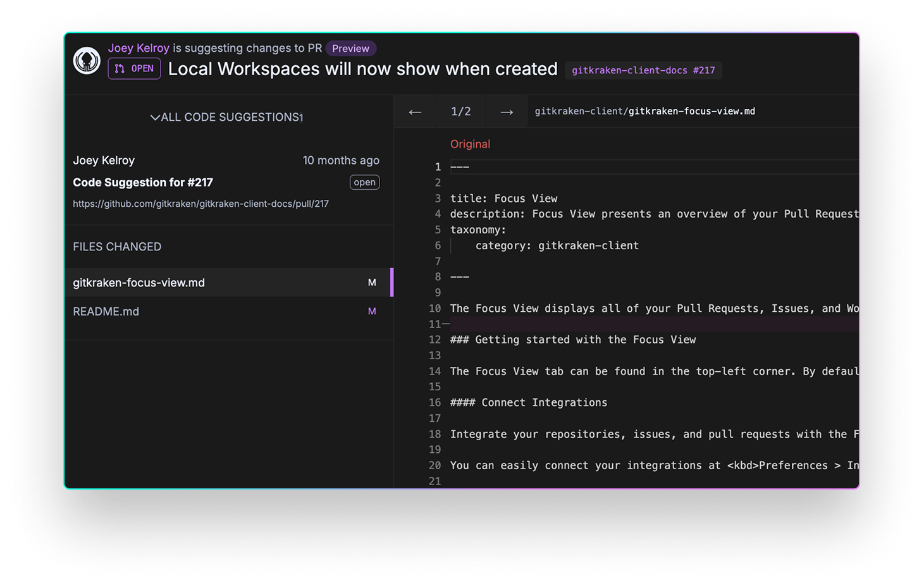Click the GitKraken octopus logo
924x585 pixels.
[x=87, y=61]
